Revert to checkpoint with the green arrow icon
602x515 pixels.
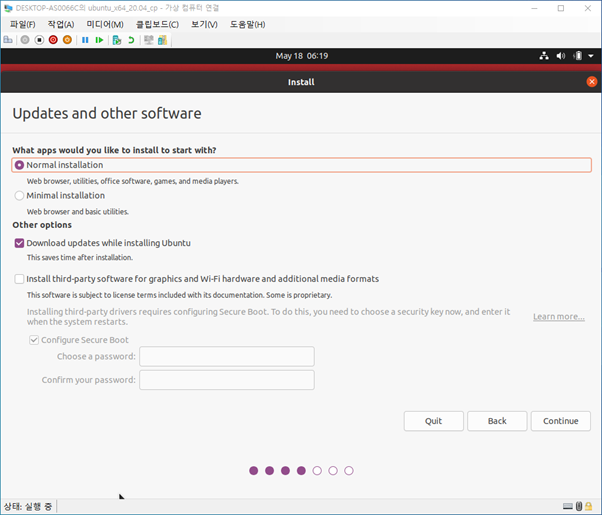(131, 40)
